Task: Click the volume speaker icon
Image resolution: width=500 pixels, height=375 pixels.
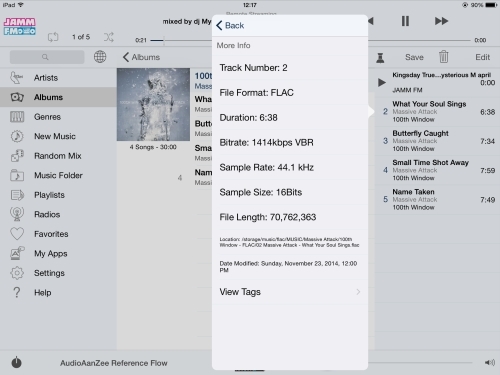Action: (490, 362)
